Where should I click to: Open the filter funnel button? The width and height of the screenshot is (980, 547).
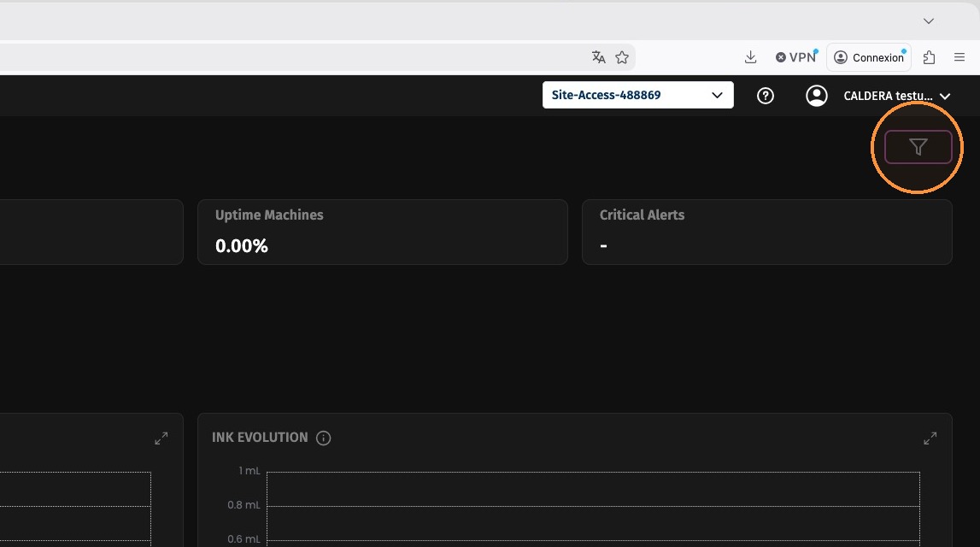tap(918, 148)
